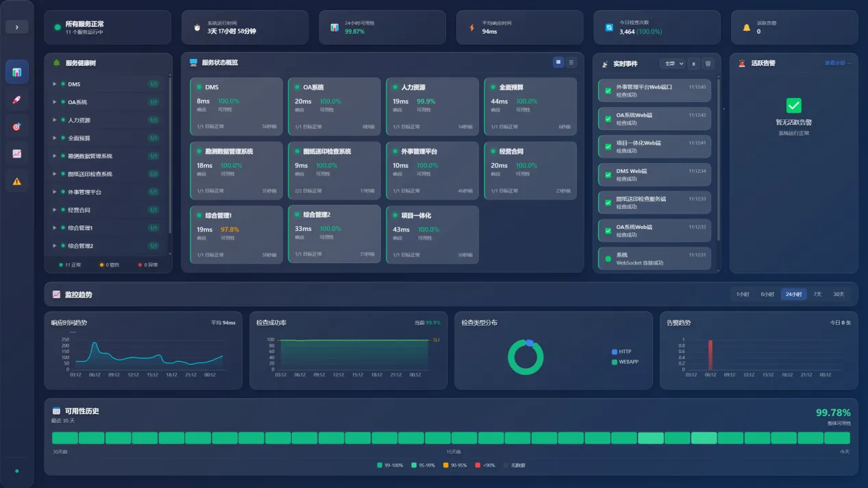This screenshot has height=488, width=868.
Task: Open the warning triangle icon in sidebar
Action: [x=16, y=181]
